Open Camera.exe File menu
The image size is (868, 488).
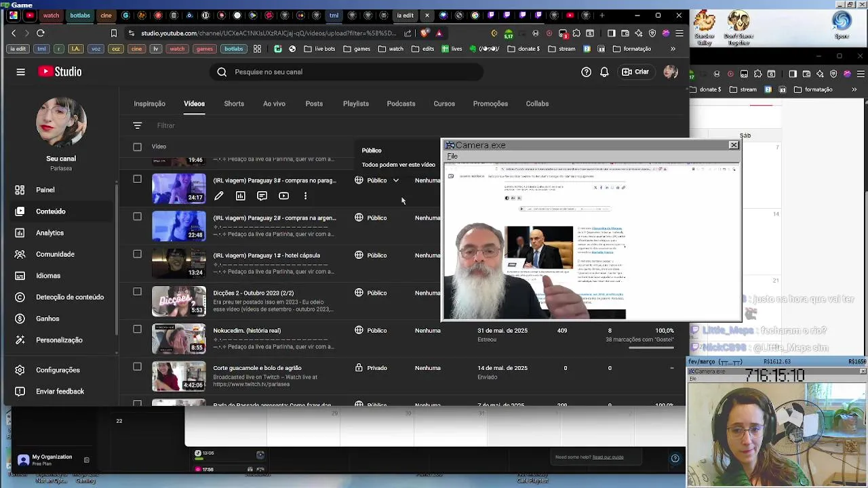coord(452,157)
